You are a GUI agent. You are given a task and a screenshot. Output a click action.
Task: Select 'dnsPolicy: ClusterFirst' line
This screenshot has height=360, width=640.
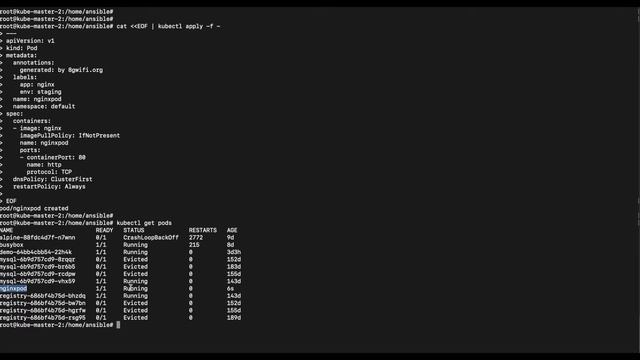(52, 179)
